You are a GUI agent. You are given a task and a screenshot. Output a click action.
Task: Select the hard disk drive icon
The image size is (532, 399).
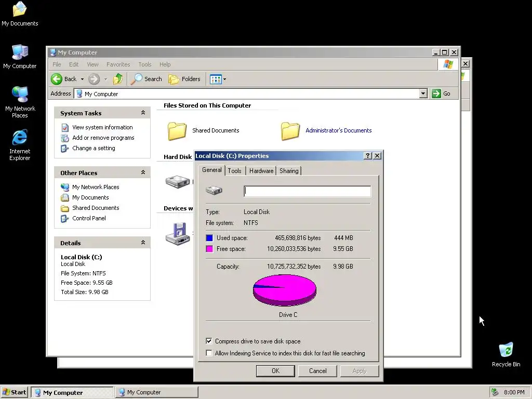point(178,181)
